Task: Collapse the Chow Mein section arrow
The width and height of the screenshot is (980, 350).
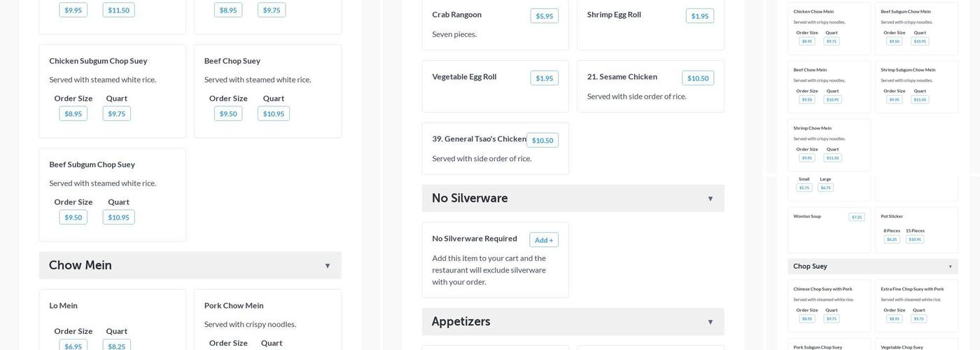Action: (327, 266)
